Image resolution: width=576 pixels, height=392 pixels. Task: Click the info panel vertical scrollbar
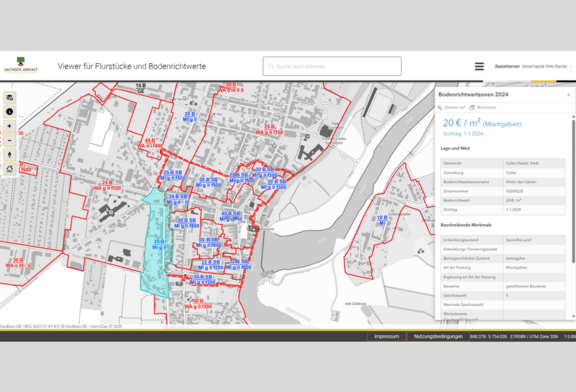point(573,191)
